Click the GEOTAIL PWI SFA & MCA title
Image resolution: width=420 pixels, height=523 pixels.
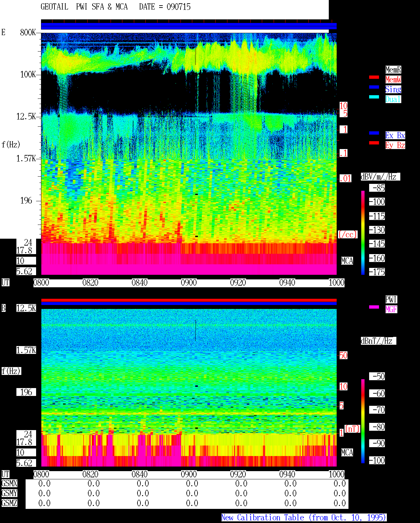coord(84,7)
